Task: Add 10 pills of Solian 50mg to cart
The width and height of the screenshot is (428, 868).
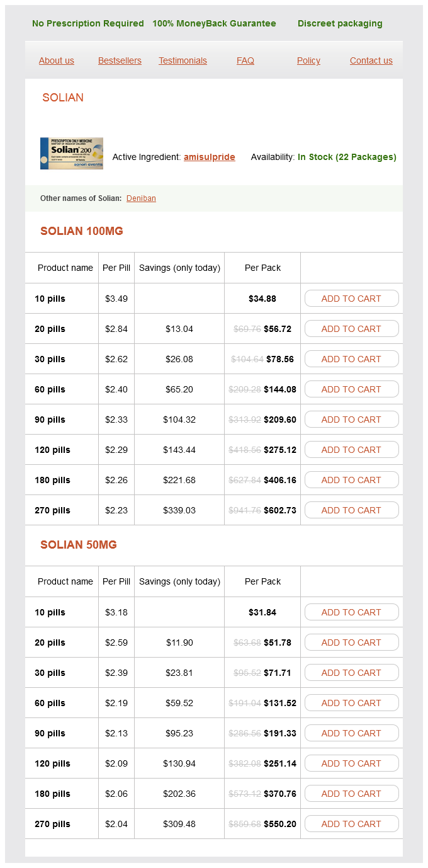Action: (x=351, y=612)
